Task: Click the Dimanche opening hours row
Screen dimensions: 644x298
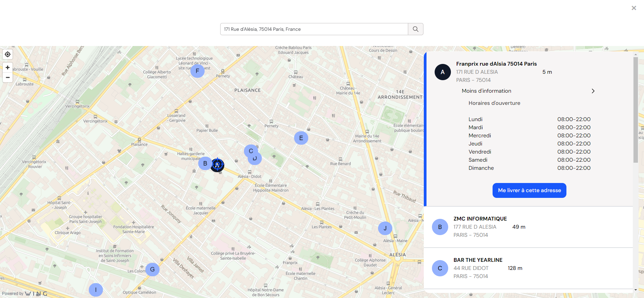Action: (x=529, y=168)
